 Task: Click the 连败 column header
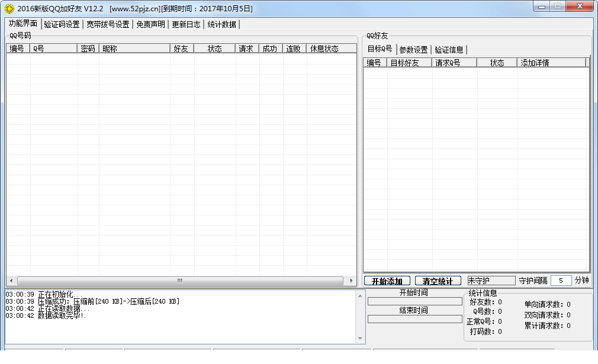click(294, 49)
